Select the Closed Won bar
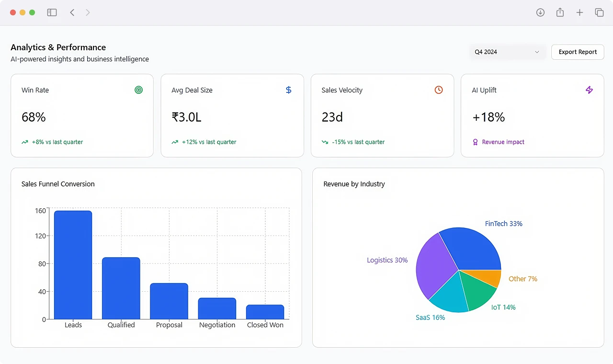Viewport: 613px width, 364px height. coord(265,312)
